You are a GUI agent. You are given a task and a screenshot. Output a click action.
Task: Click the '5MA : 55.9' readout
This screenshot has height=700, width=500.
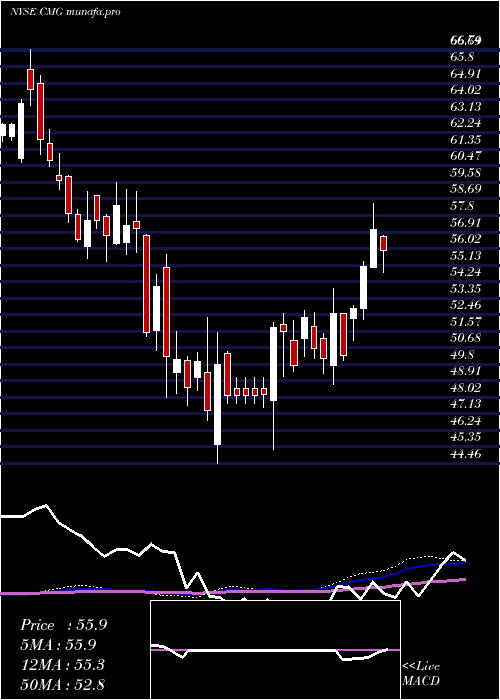(58, 645)
